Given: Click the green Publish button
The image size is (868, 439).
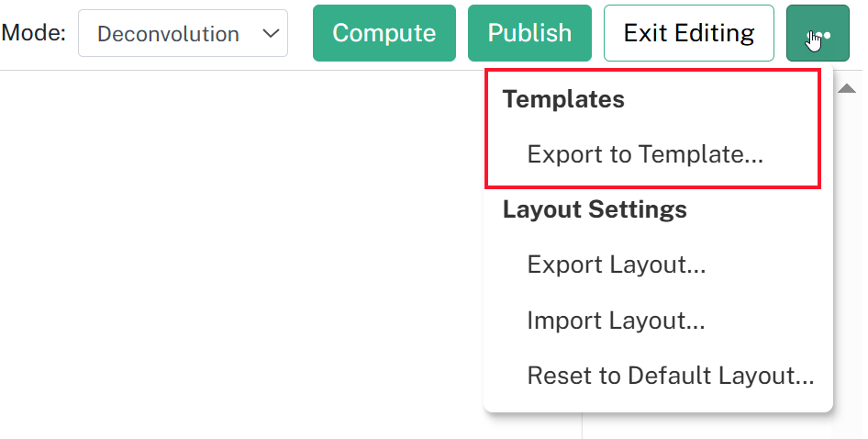Looking at the screenshot, I should point(529,33).
